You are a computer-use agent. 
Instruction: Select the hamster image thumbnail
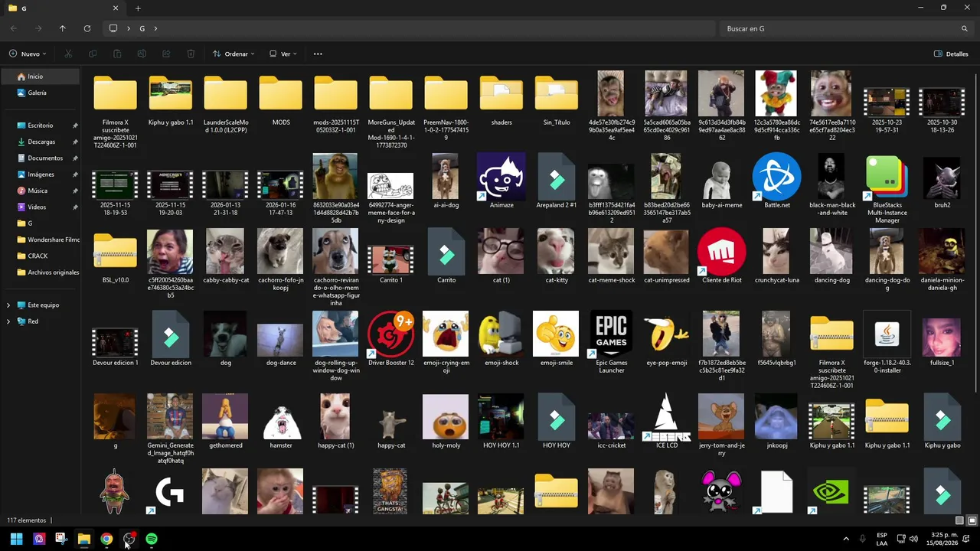(x=281, y=417)
